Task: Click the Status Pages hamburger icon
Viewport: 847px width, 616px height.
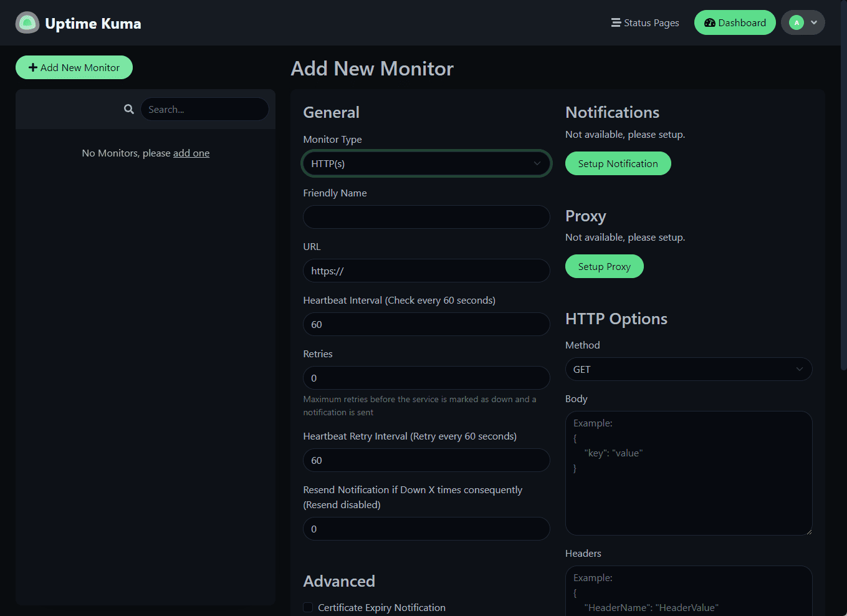Action: click(616, 22)
